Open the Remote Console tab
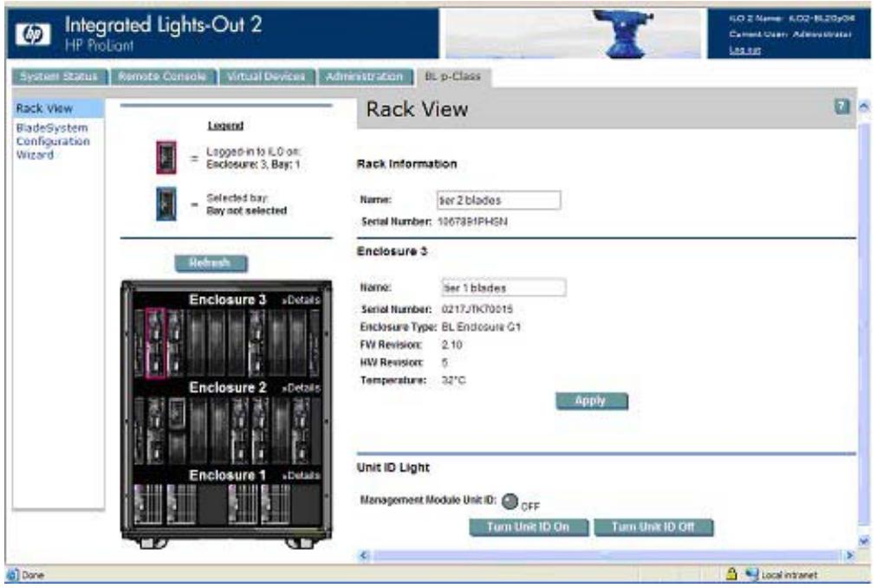The width and height of the screenshot is (877, 588). coord(162,76)
